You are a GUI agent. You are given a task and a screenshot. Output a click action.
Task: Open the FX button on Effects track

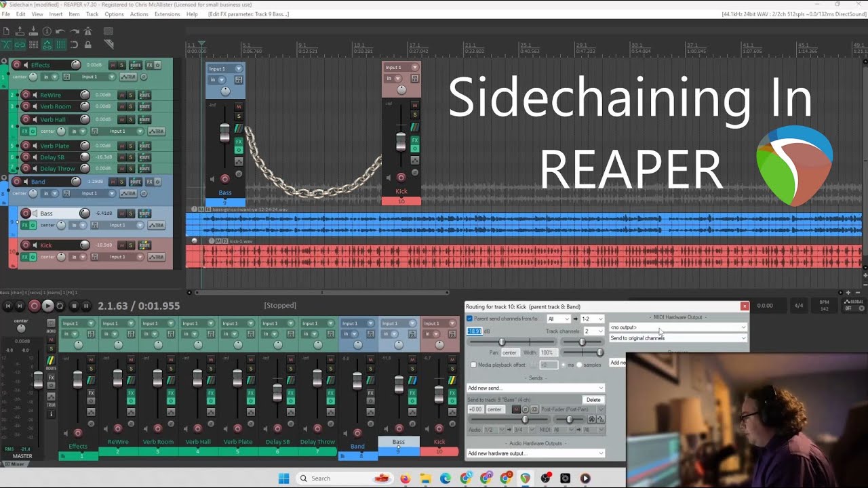[150, 65]
